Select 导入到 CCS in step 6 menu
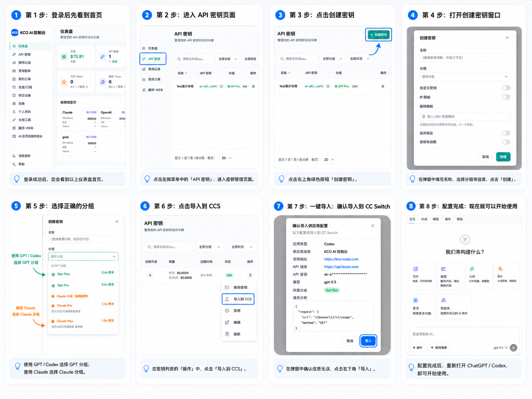Screen dimensions: 532x399 (238, 299)
